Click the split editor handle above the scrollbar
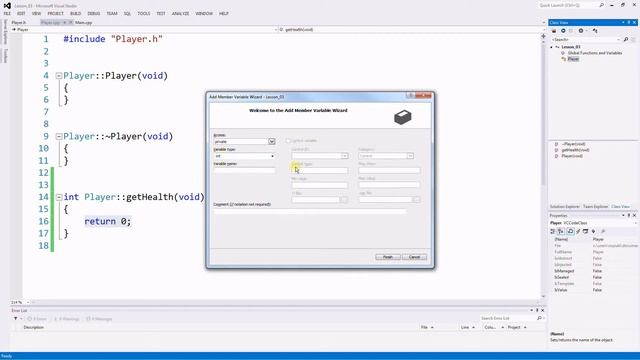This screenshot has height=360, width=640. (x=543, y=36)
